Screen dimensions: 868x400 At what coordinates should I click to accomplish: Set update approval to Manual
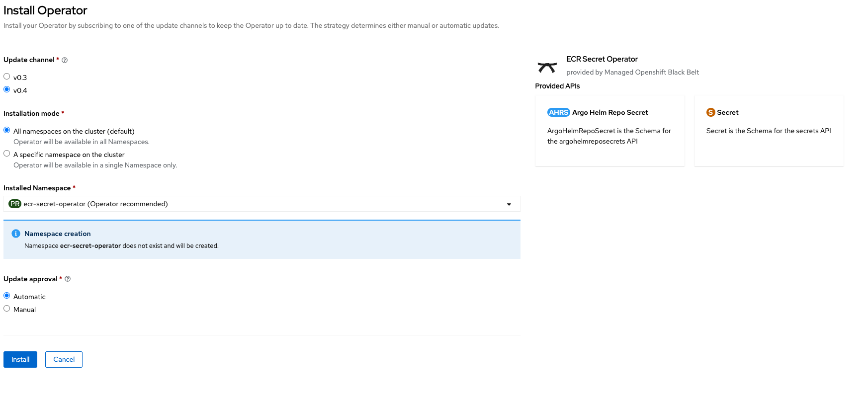point(7,309)
